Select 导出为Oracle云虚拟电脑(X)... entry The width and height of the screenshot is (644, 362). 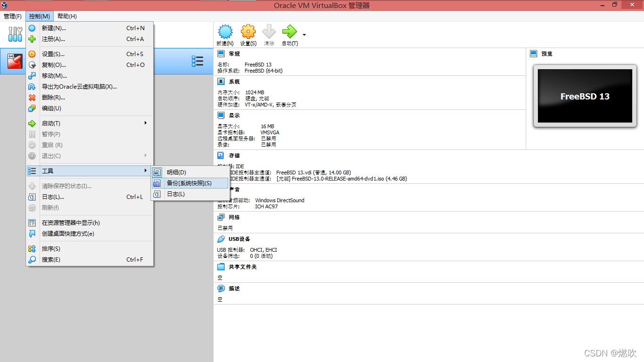pyautogui.click(x=90, y=87)
